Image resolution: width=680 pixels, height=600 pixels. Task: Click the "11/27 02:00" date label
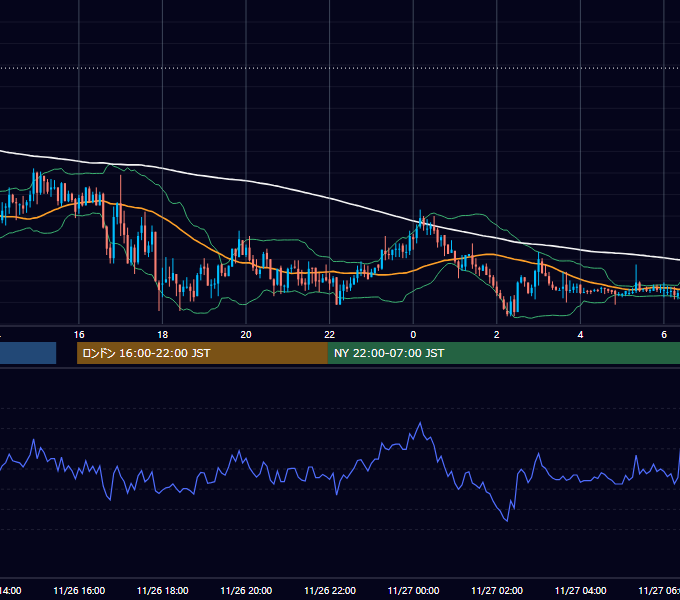pyautogui.click(x=497, y=591)
